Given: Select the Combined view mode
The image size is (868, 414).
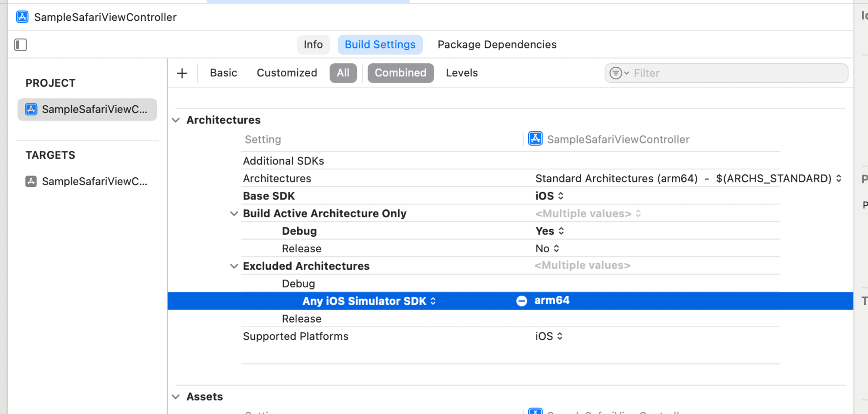Looking at the screenshot, I should (401, 73).
